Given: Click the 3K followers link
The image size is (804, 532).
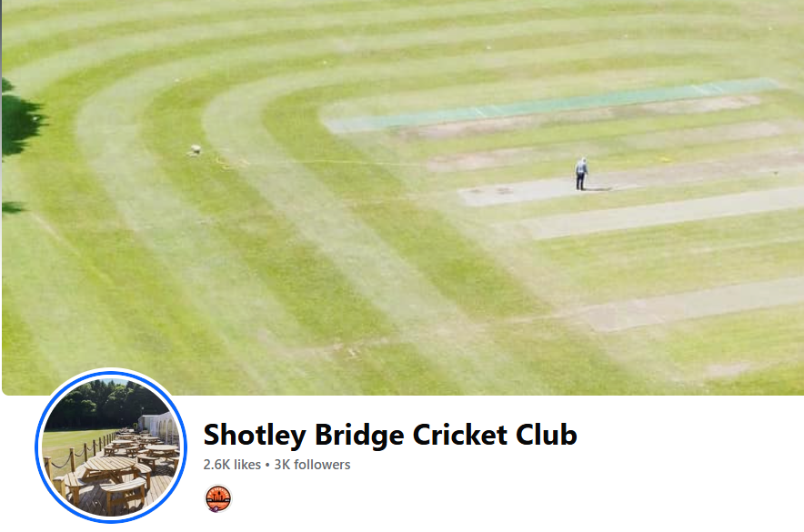Looking at the screenshot, I should click(312, 465).
